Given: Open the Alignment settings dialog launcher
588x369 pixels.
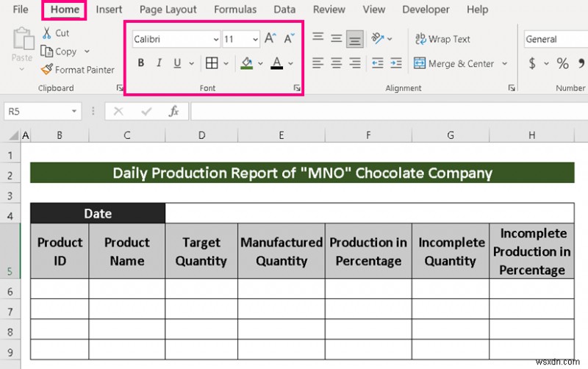Looking at the screenshot, I should point(512,87).
